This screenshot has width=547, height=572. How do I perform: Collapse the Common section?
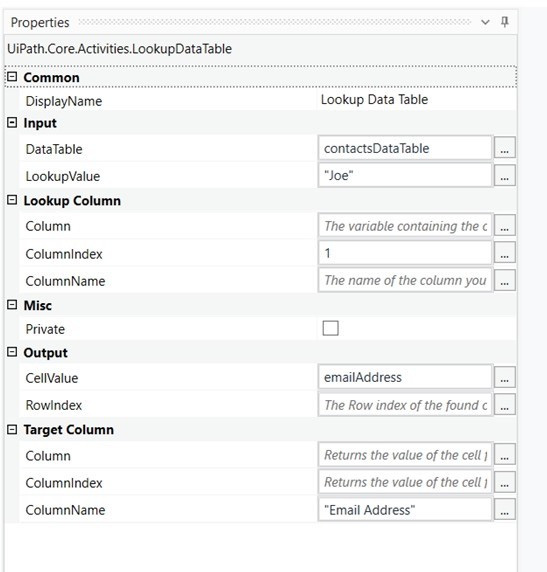[12, 77]
